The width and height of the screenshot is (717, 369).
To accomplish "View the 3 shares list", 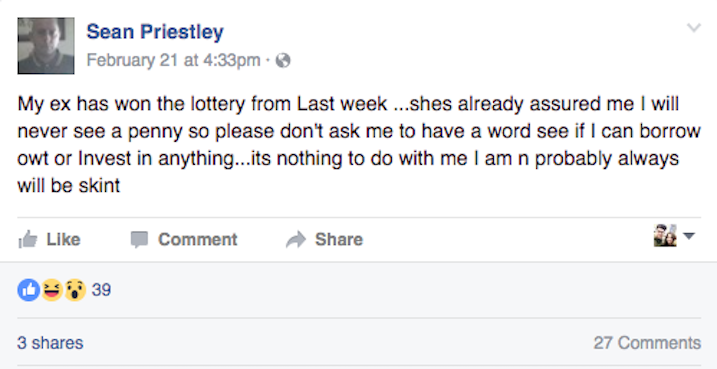I will (50, 343).
